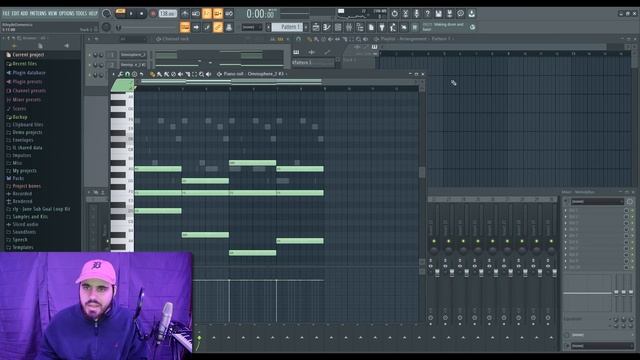Open the OPTIONS menu

[67, 13]
